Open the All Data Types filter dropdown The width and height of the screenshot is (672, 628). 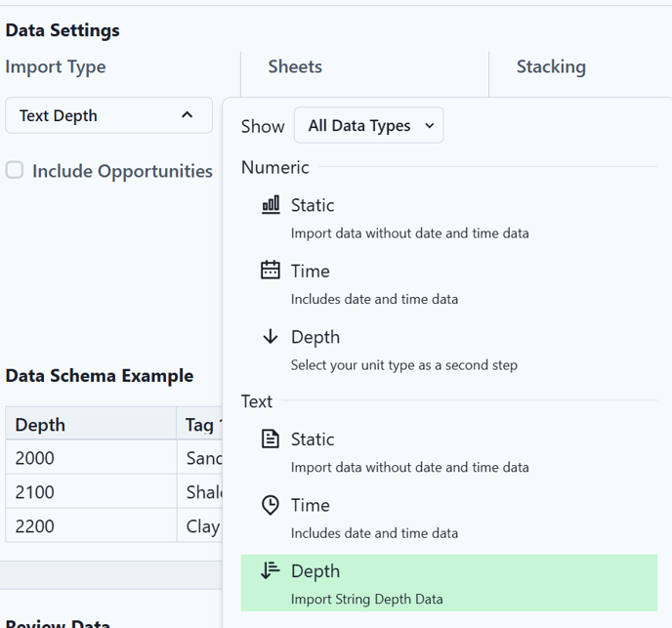point(369,126)
